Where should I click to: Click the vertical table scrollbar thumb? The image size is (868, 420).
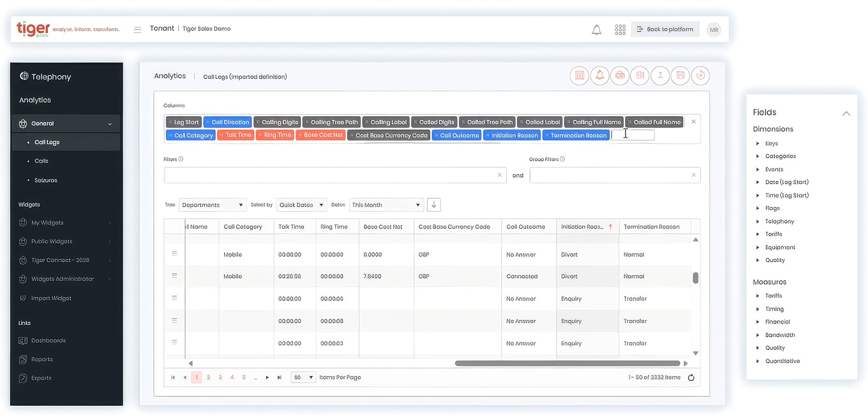(696, 278)
